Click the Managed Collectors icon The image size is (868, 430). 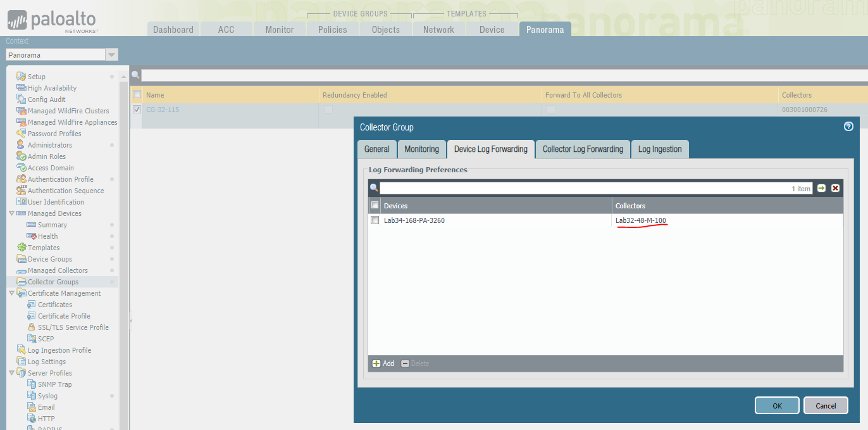22,270
